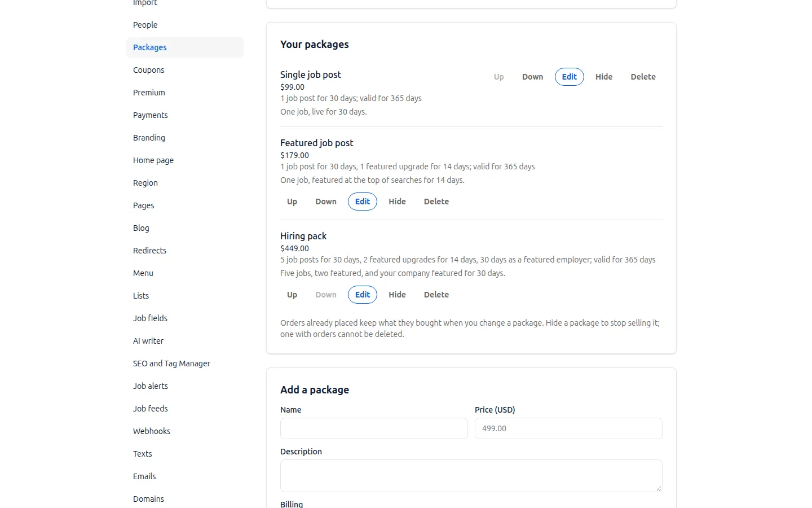Open Job fields settings
812x508 pixels.
[185, 318]
